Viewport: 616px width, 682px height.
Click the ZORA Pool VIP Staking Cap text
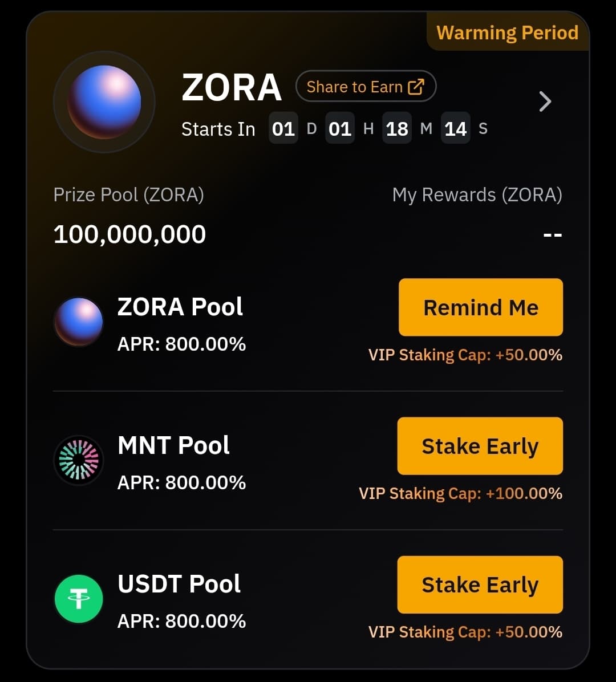465,355
